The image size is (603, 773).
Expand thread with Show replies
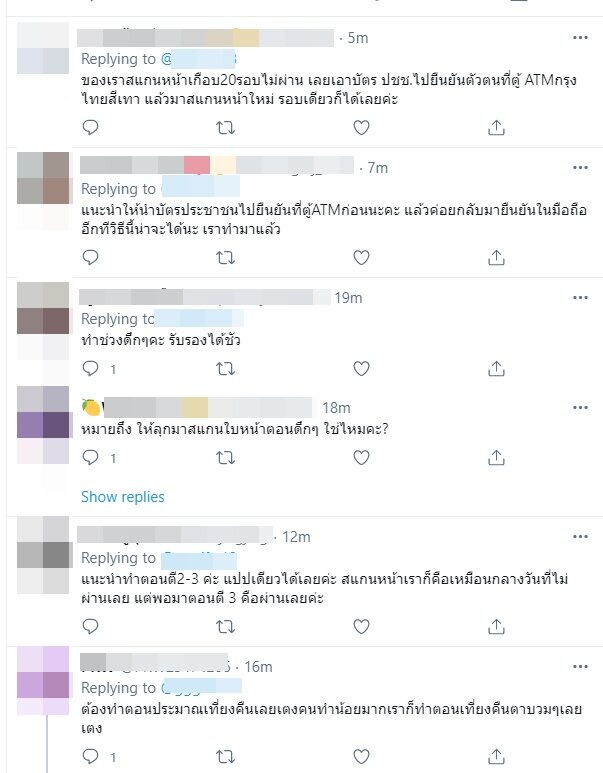(123, 496)
